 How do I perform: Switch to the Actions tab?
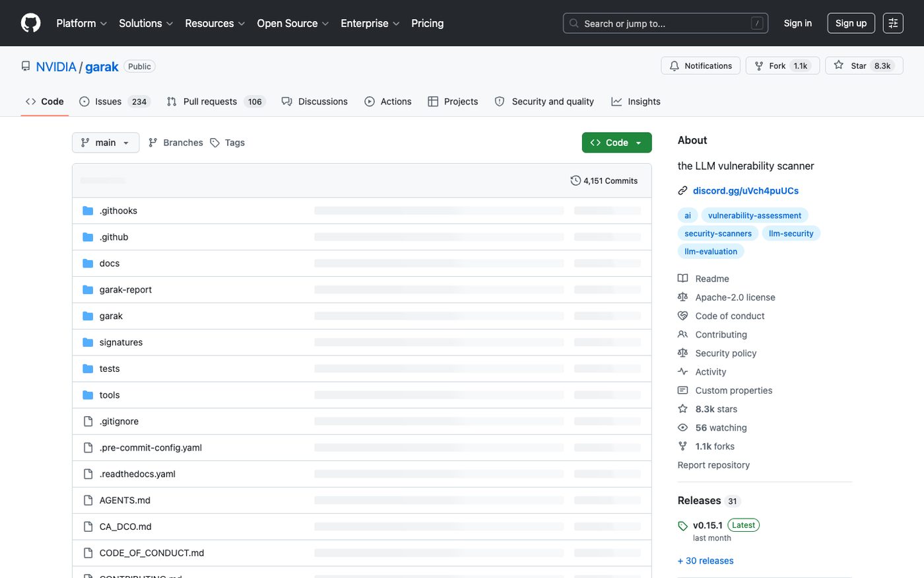click(x=388, y=102)
